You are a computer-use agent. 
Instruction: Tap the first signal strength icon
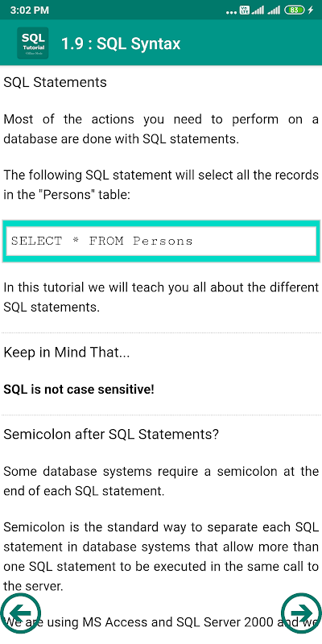(x=258, y=10)
